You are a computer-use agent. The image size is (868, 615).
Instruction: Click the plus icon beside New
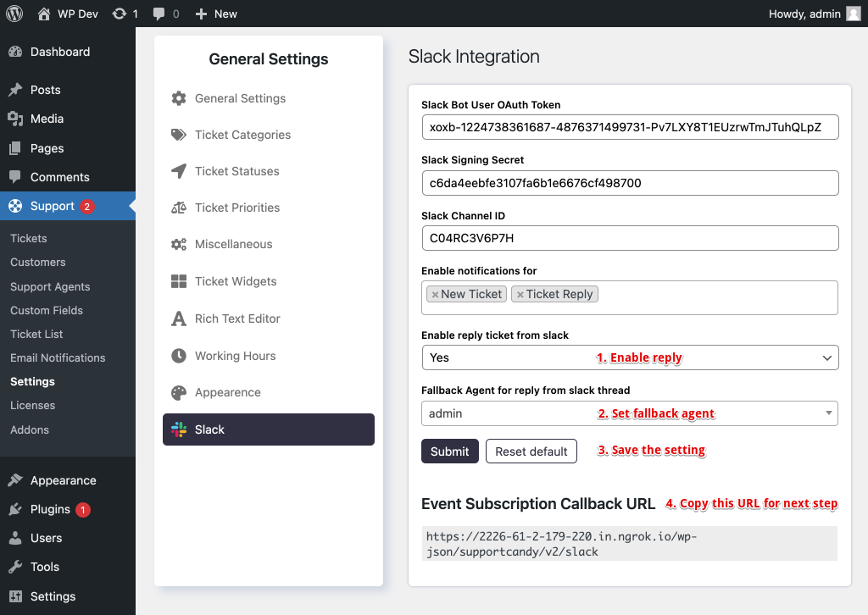(201, 14)
